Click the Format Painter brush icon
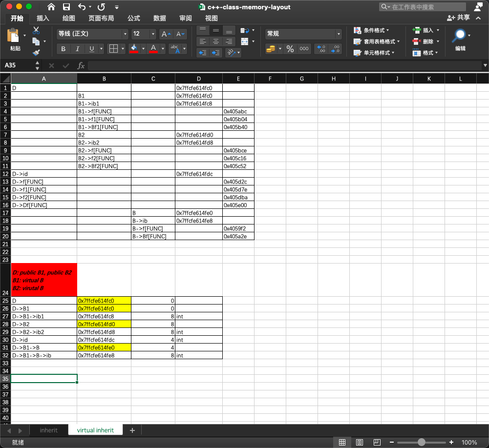Viewport: 489px width, 448px height. point(36,53)
